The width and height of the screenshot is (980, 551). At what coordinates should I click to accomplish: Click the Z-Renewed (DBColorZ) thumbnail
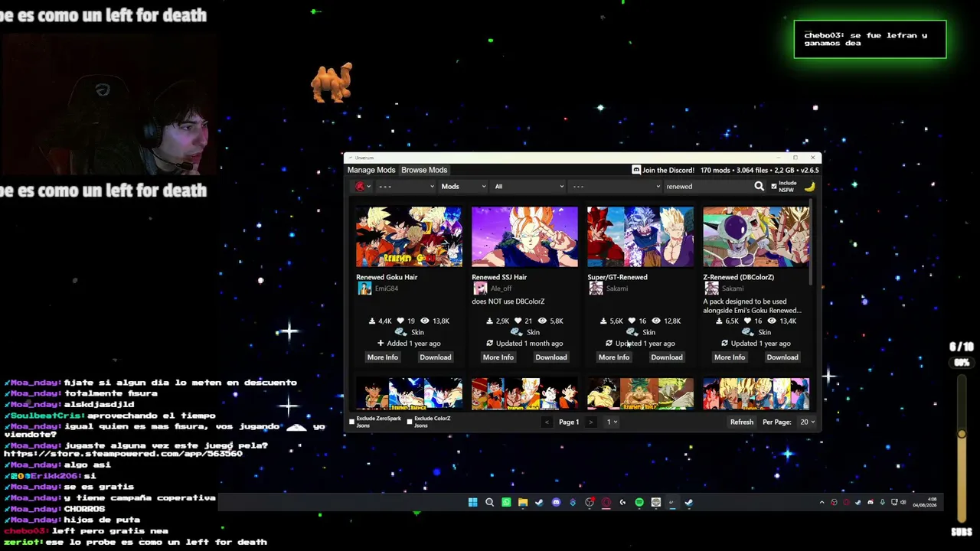point(756,236)
